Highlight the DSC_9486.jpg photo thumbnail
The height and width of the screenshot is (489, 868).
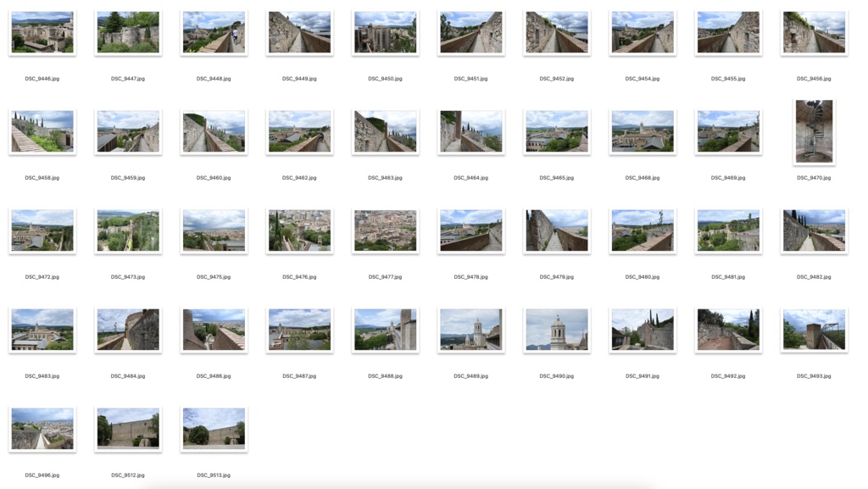click(214, 330)
